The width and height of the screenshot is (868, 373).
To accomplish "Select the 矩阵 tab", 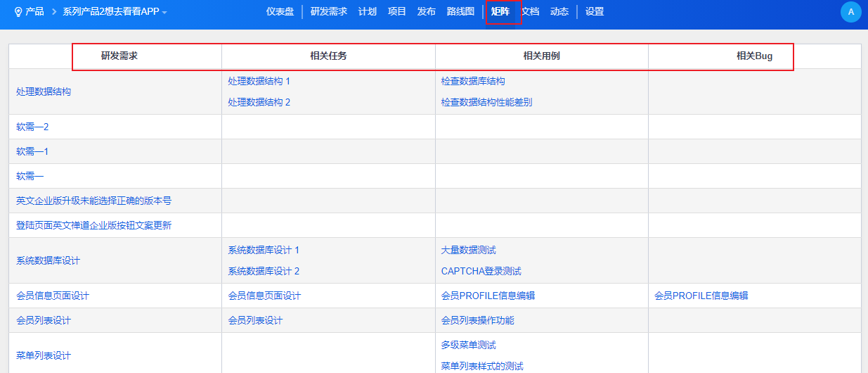I will tap(500, 12).
